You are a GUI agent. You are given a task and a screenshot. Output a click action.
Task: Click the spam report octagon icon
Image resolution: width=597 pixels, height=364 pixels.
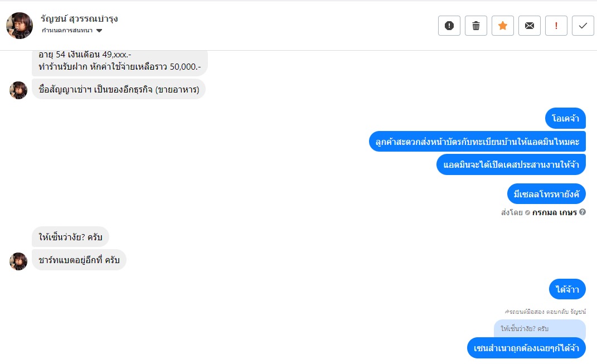click(x=449, y=26)
